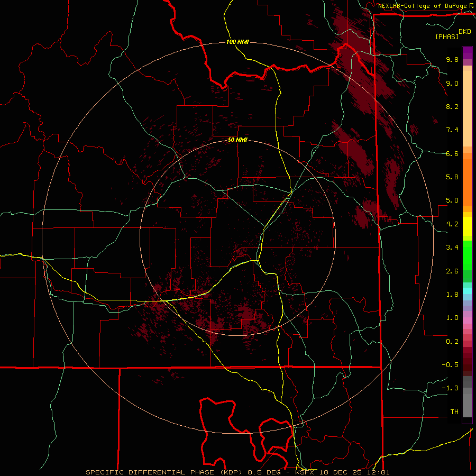This screenshot has height=476, width=476.
Task: Click the TH threshold label on scale
Action: (x=454, y=412)
